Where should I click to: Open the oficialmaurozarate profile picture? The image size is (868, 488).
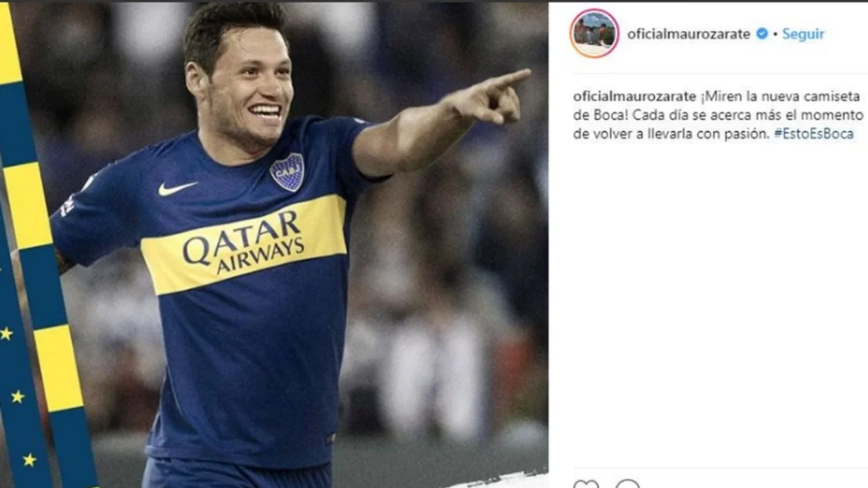pyautogui.click(x=594, y=33)
